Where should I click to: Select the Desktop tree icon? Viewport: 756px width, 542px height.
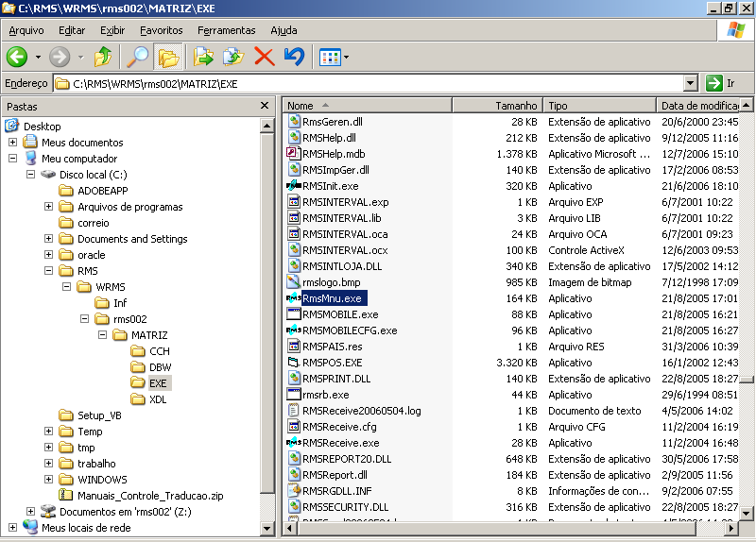click(x=12, y=126)
